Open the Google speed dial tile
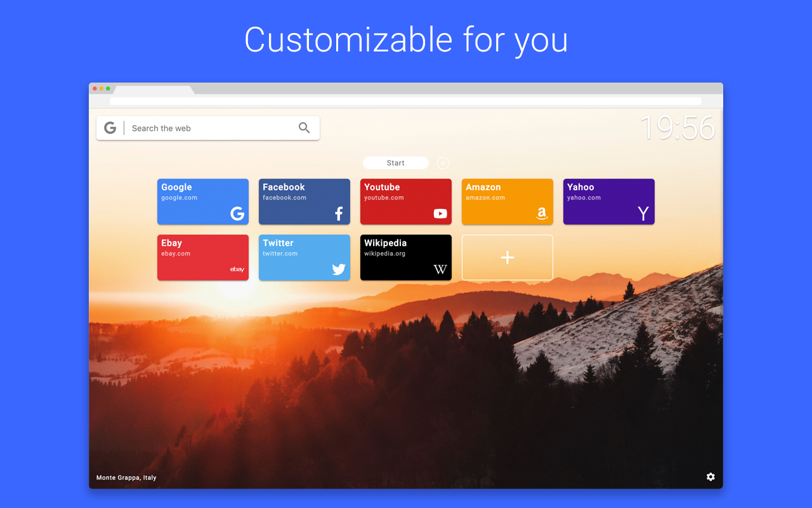The width and height of the screenshot is (812, 508). click(x=203, y=202)
